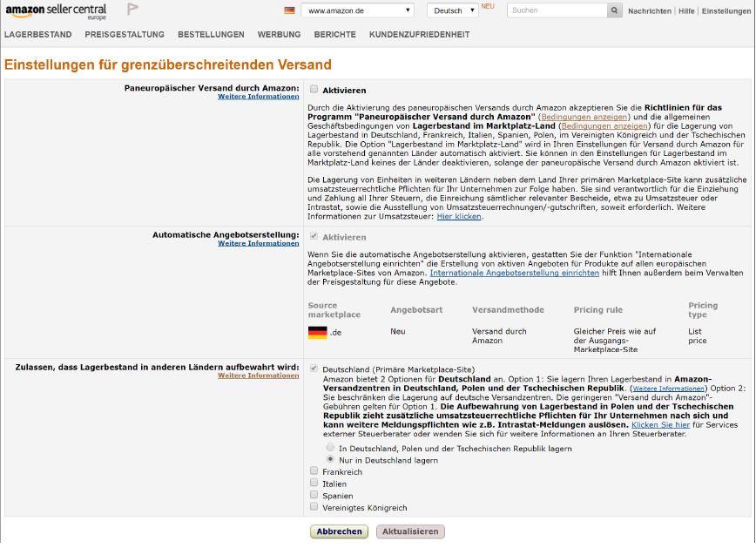Viewport: 756px width, 548px height.
Task: Select storing in Deutschland, Polen, Tschechische Republik
Action: pyautogui.click(x=330, y=448)
